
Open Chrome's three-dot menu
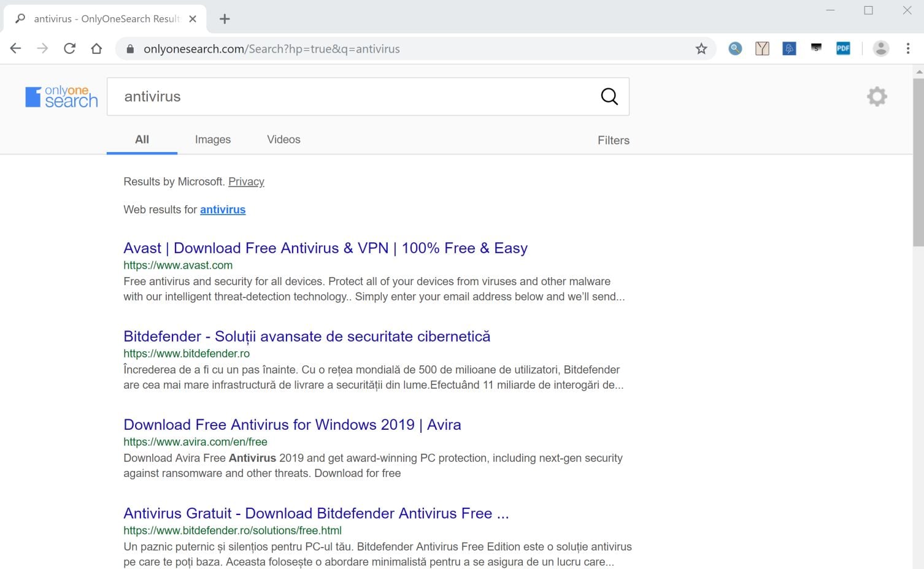(908, 49)
